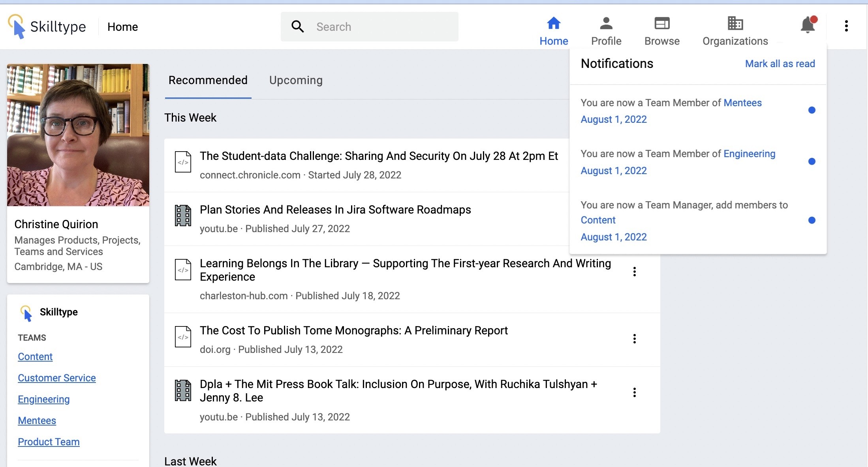Toggle unread dot on Engineering notification
The height and width of the screenshot is (467, 868).
tap(812, 161)
